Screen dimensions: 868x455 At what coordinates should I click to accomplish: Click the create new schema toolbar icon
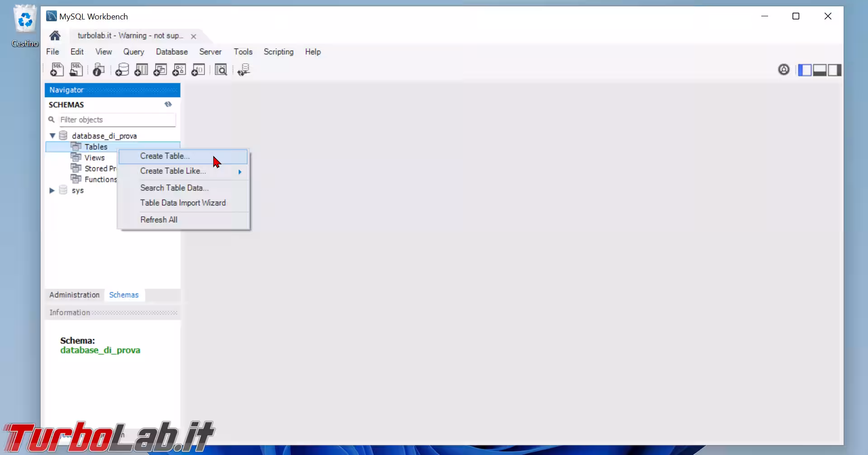coord(122,70)
